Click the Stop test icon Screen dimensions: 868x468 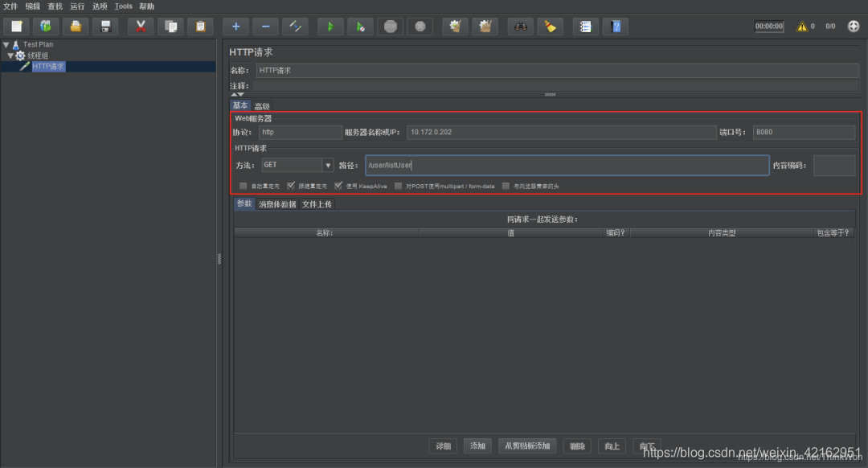click(x=391, y=26)
